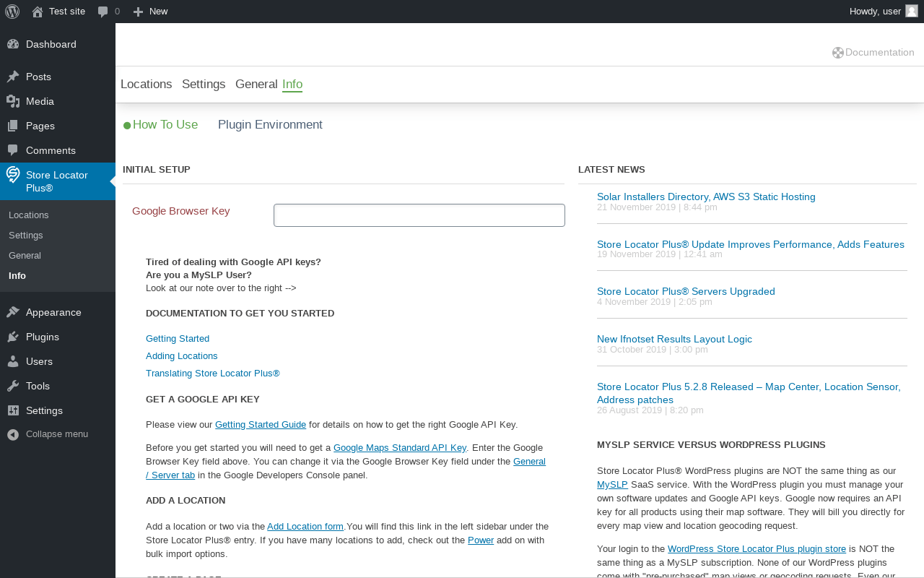The width and height of the screenshot is (924, 578).
Task: Click the Media icon in sidebar
Action: click(13, 101)
